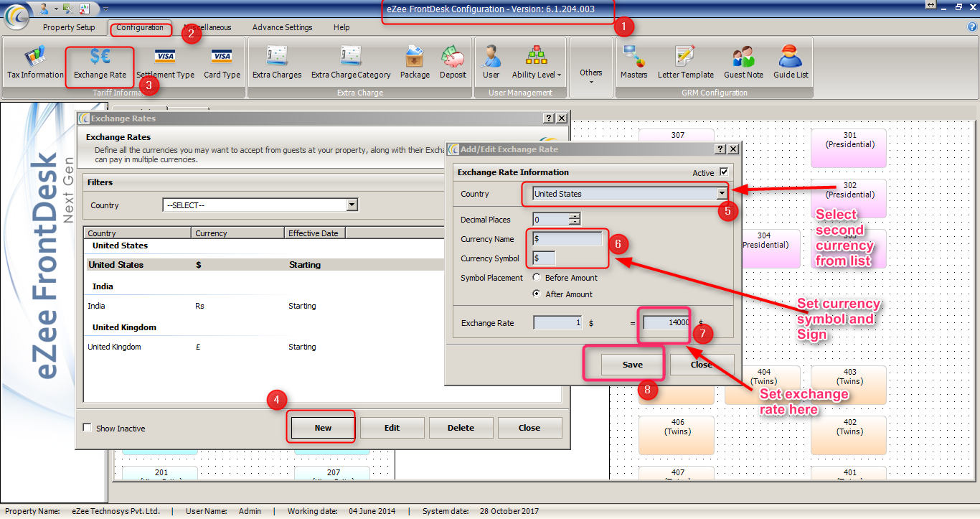The image size is (980, 519).
Task: Select After Amount symbol placement
Action: coord(537,294)
